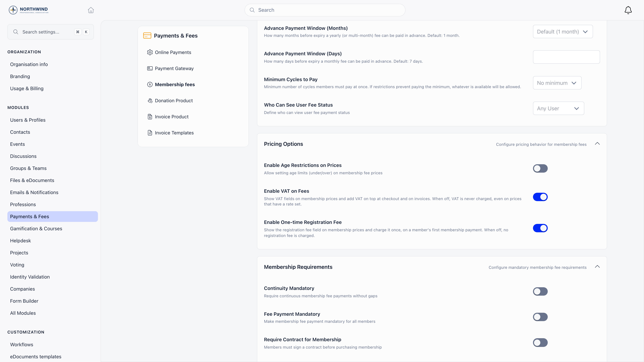Go to the home icon
The height and width of the screenshot is (362, 644).
pyautogui.click(x=91, y=10)
